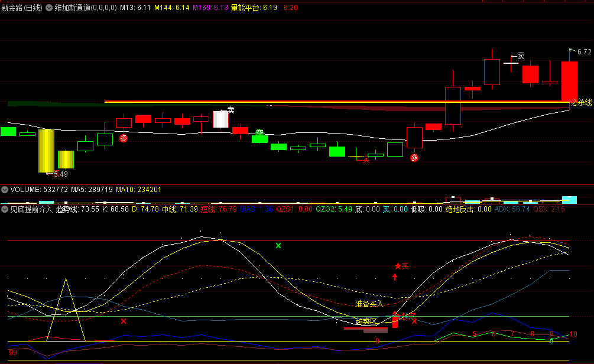Select the last red candlestick below 6.72
The width and height of the screenshot is (594, 364).
click(x=569, y=81)
